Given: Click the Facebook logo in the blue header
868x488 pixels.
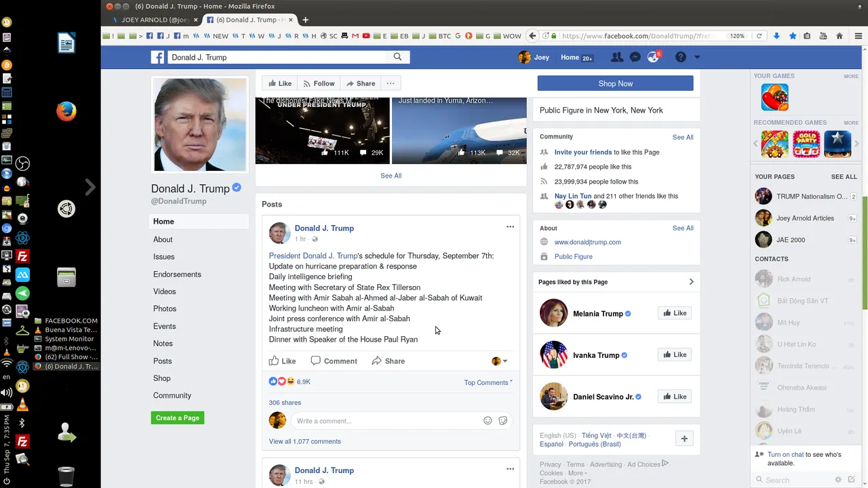Looking at the screenshot, I should point(157,58).
